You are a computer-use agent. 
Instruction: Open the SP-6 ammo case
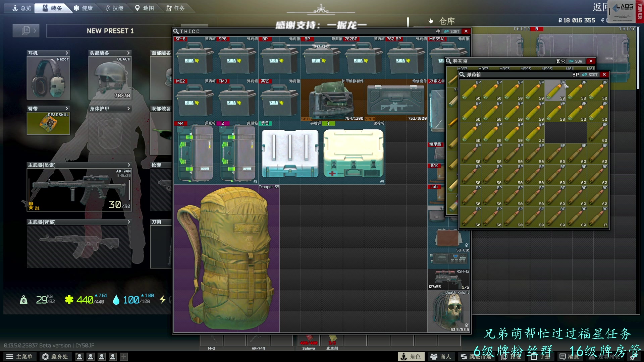(195, 58)
